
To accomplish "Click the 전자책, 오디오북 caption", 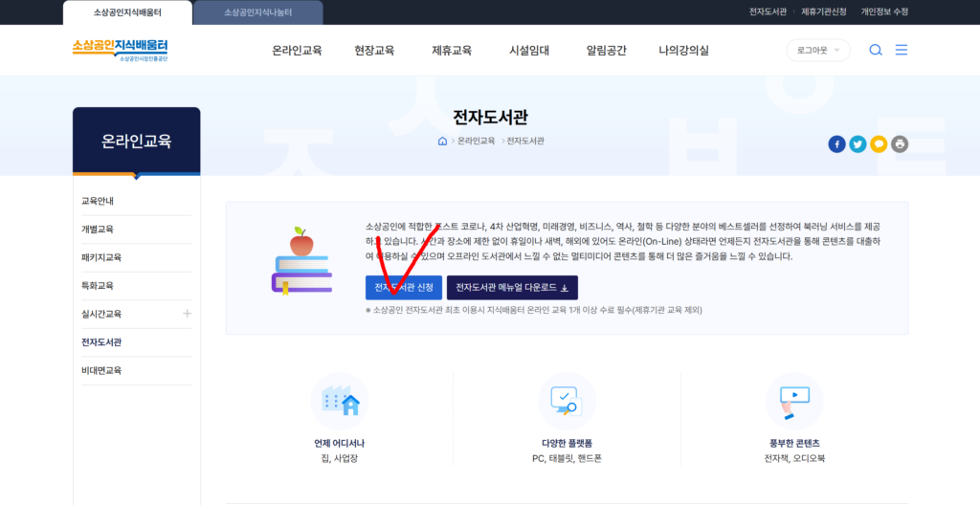I will pyautogui.click(x=794, y=459).
